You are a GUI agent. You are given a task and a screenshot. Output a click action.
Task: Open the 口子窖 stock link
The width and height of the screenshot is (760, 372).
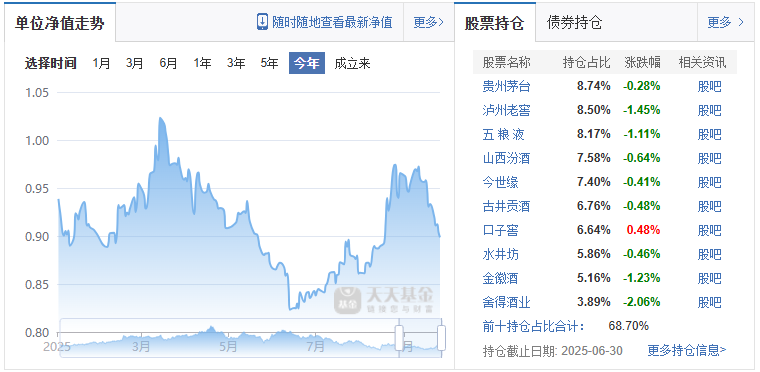[501, 230]
